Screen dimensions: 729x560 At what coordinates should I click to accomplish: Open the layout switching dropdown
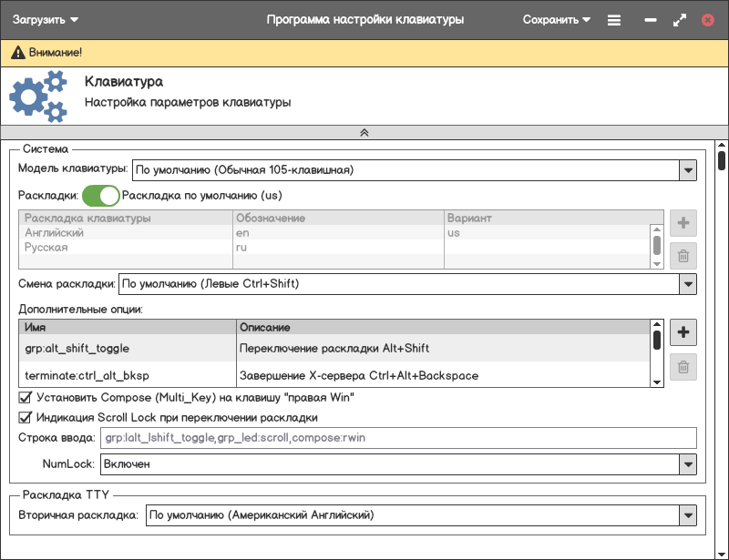click(x=687, y=284)
